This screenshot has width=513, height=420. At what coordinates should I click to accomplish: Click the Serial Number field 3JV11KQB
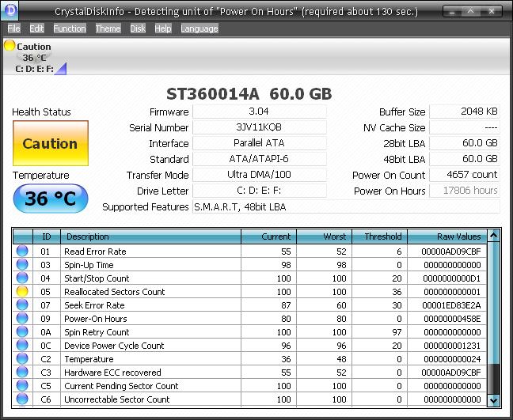click(260, 127)
